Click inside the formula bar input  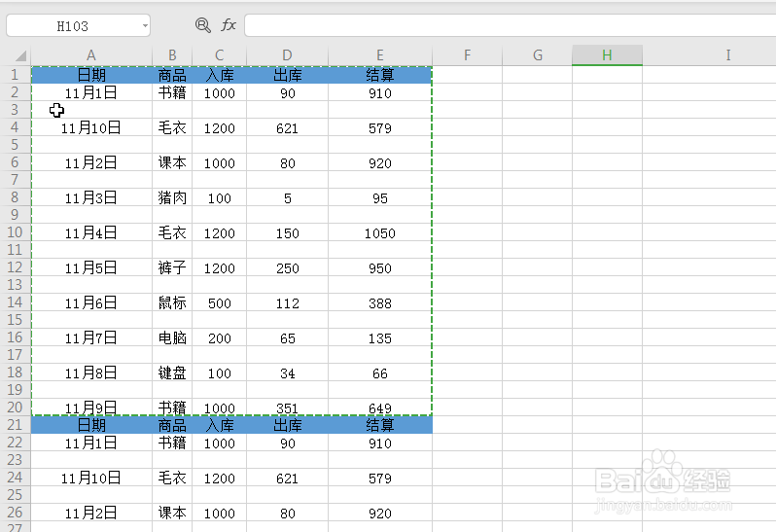click(x=510, y=25)
